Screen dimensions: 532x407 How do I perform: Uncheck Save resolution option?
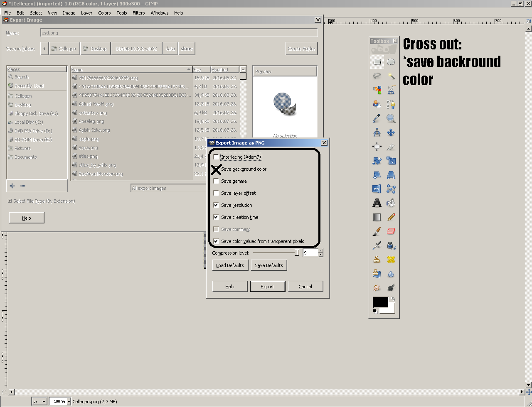coord(216,205)
